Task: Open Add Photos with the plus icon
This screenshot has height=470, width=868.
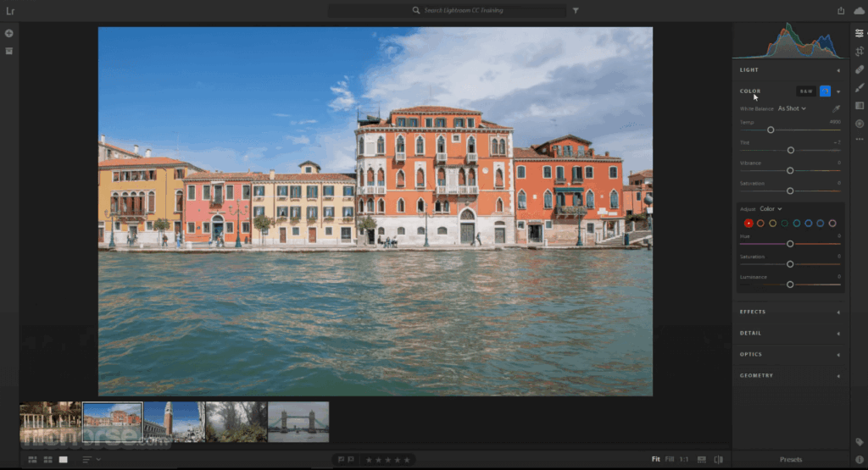Action: tap(8, 33)
